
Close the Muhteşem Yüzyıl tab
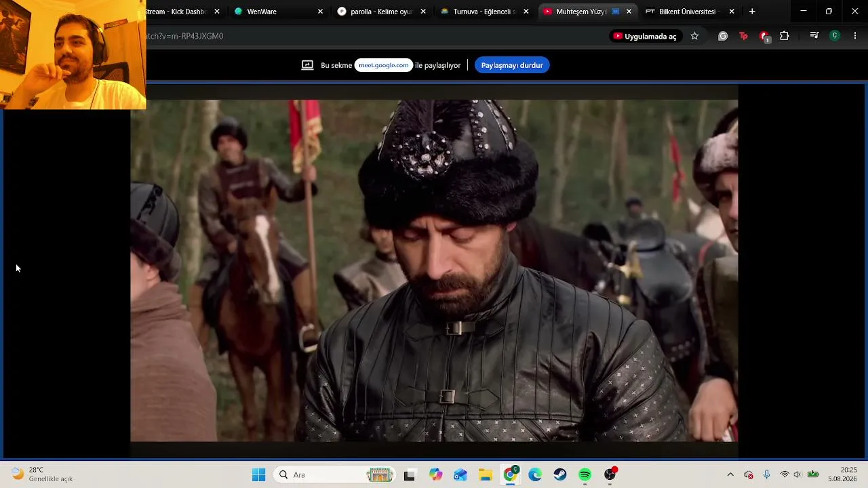629,12
